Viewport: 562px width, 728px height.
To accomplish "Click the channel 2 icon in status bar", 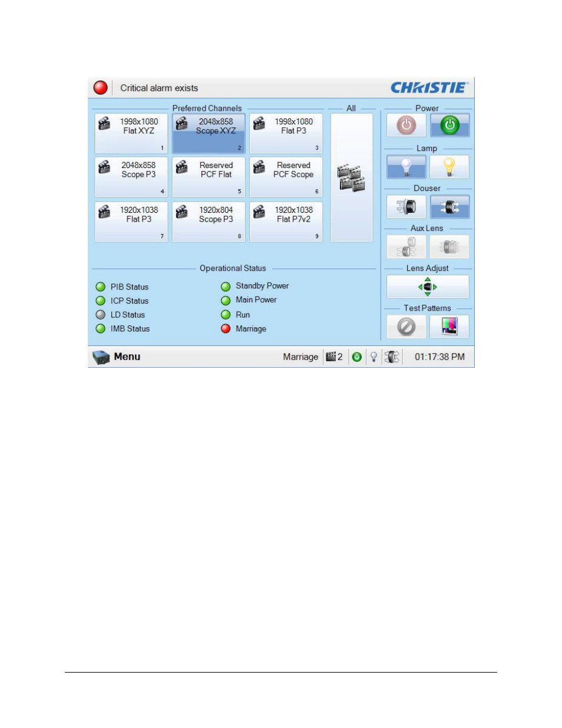I will pyautogui.click(x=334, y=357).
